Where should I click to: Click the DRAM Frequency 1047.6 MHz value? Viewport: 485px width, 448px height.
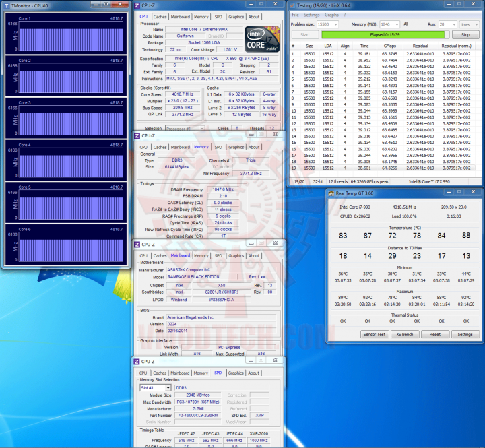coord(223,189)
